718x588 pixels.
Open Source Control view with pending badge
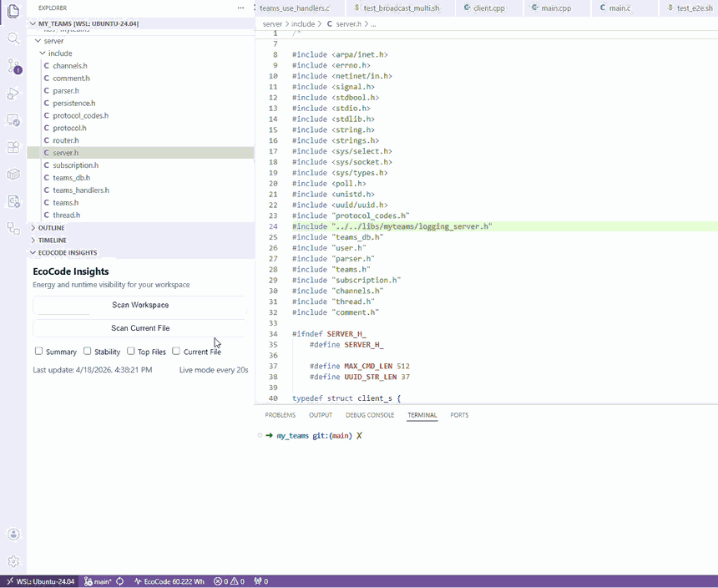(x=13, y=67)
